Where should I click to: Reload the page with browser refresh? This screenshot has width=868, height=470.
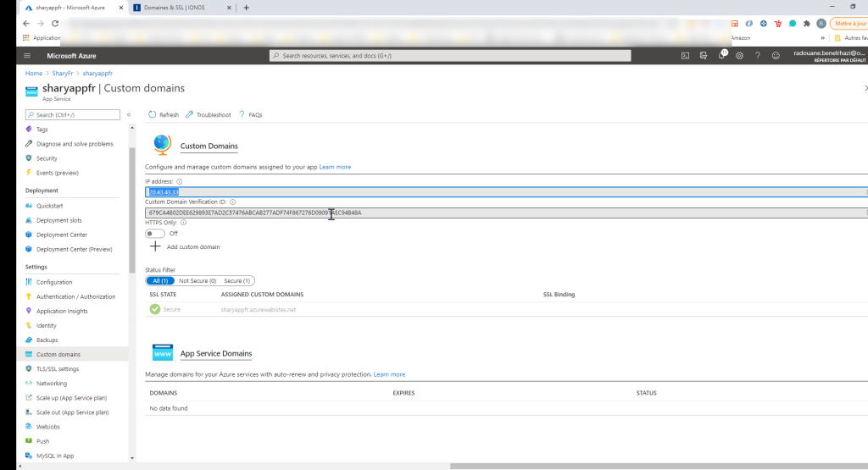point(55,23)
